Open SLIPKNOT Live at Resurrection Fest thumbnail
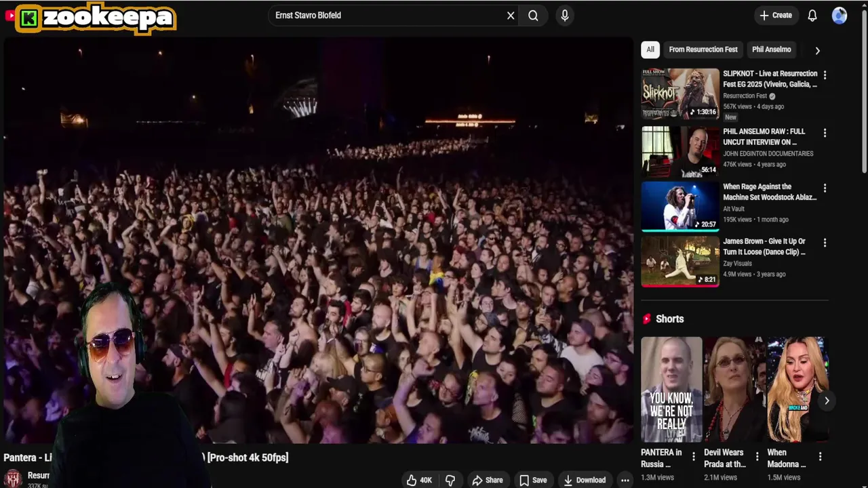 coord(680,94)
